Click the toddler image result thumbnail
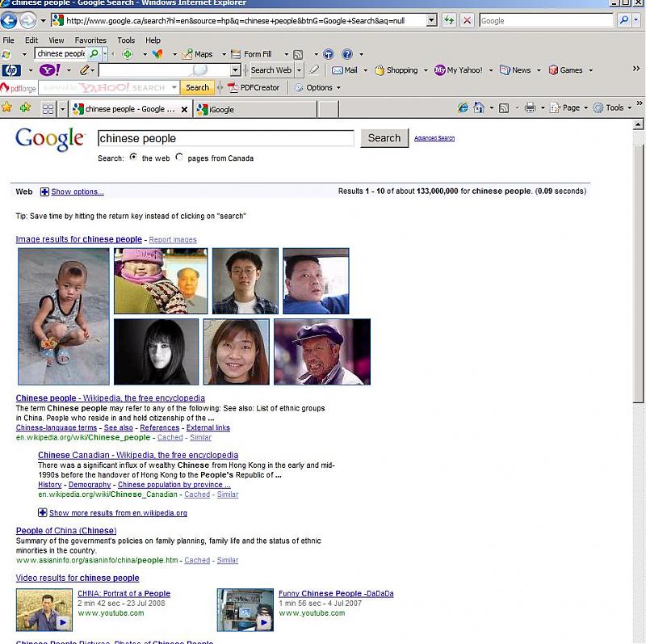Viewport: 646px width, 644px height. point(63,316)
